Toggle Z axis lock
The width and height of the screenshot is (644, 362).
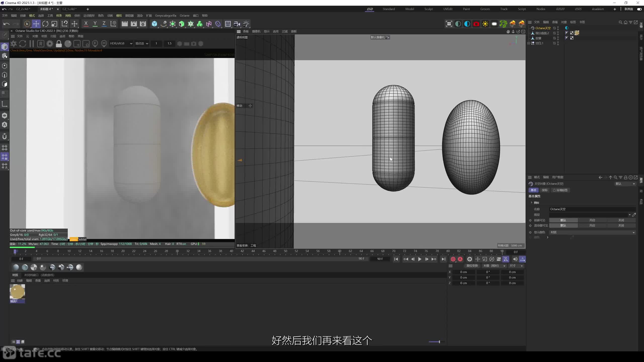[104, 24]
